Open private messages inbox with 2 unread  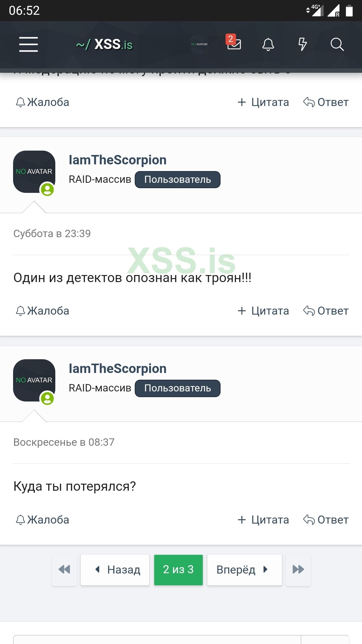(x=234, y=44)
